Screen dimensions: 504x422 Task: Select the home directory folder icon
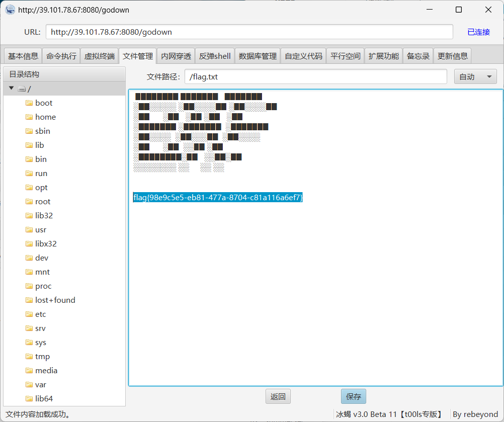(30, 117)
